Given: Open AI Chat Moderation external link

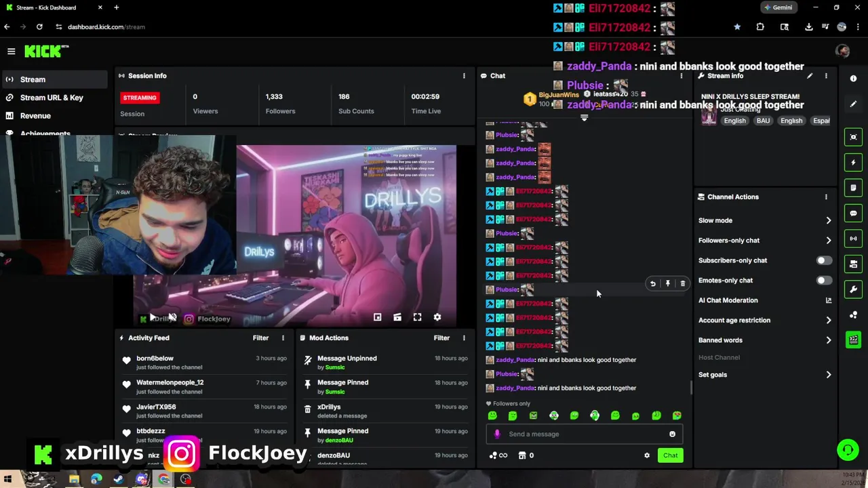Looking at the screenshot, I should click(828, 300).
